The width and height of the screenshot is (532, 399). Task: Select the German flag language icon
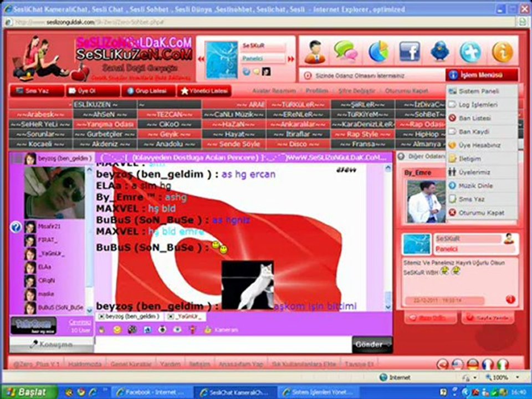(473, 365)
